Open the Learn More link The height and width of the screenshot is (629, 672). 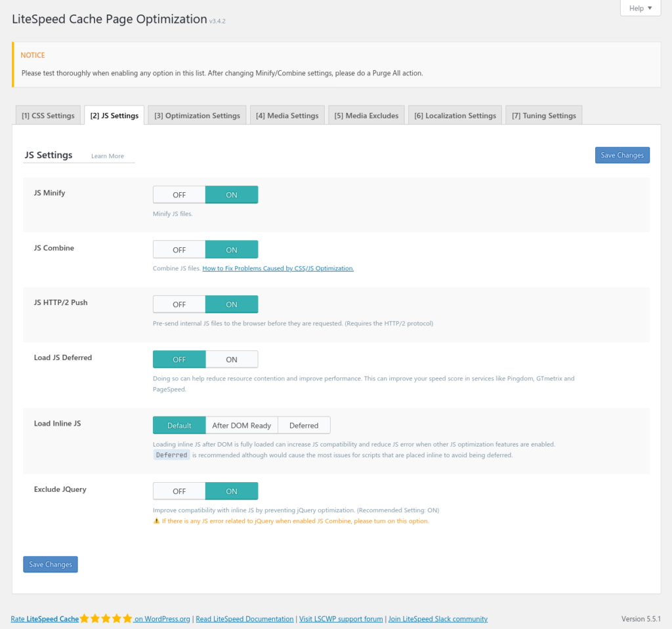pyautogui.click(x=108, y=156)
